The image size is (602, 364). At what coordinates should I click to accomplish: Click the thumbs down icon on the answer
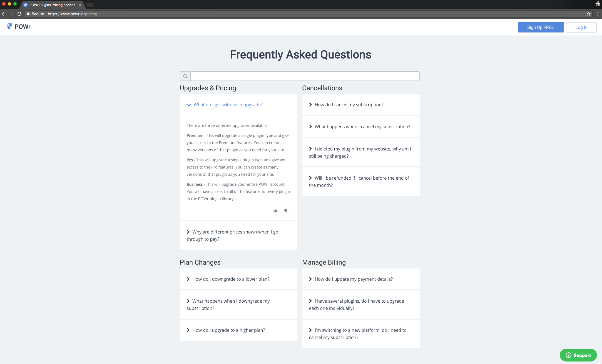tap(285, 211)
